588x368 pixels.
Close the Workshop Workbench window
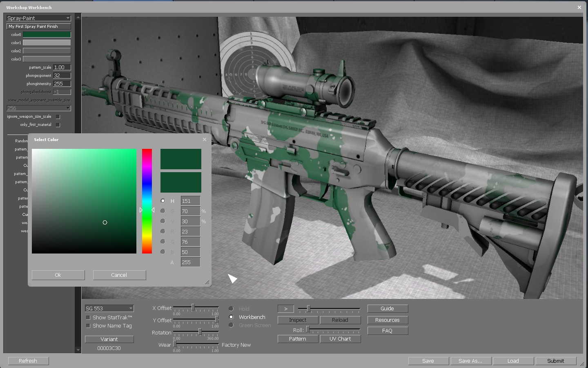[579, 7]
